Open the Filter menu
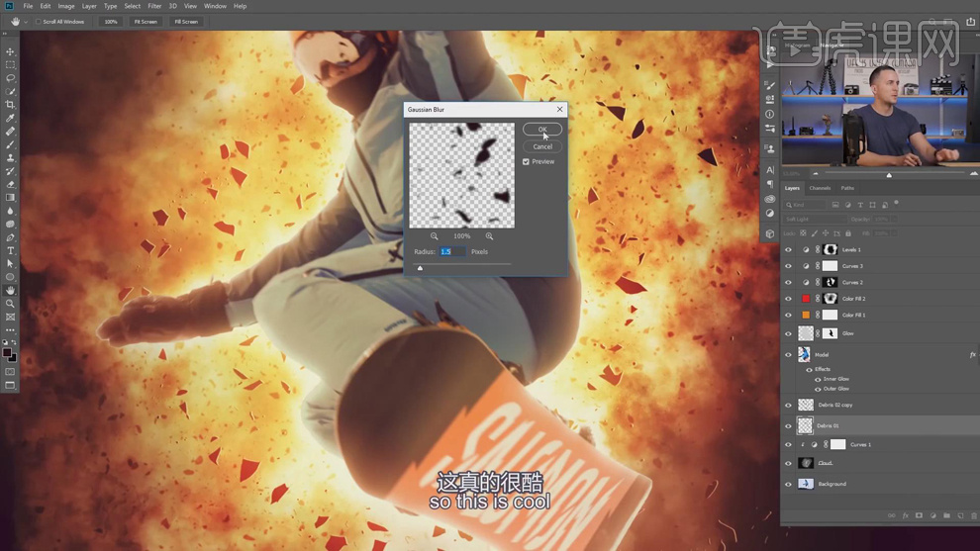 pos(154,6)
